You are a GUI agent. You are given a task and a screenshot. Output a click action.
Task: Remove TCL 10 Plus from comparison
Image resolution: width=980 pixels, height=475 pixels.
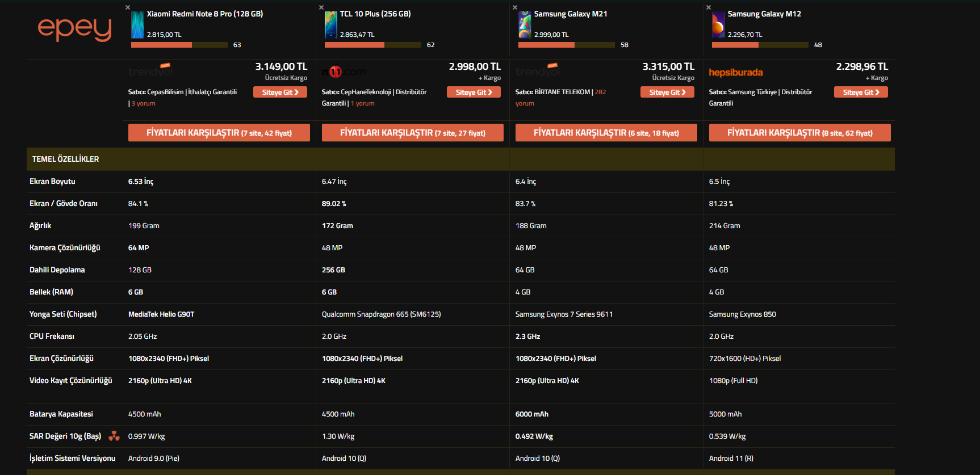tap(321, 7)
